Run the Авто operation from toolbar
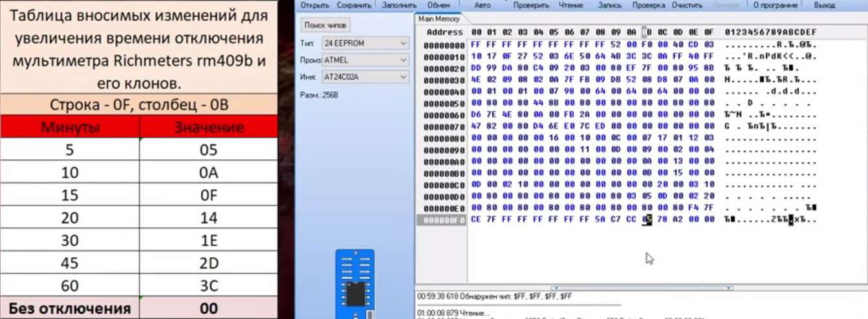Screen dimensions: 868x319 (x=483, y=5)
